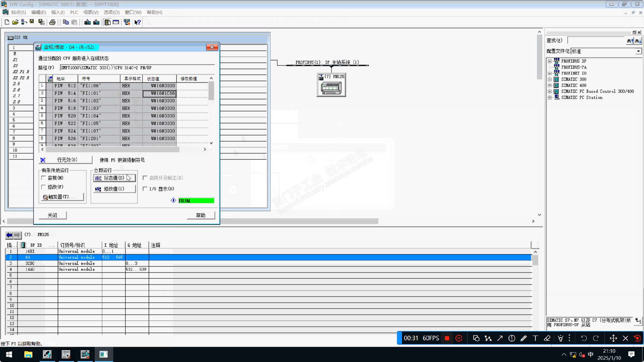This screenshot has height=362, width=644.
Task: Click the dialog table horizontal scrollbar
Action: [112, 149]
